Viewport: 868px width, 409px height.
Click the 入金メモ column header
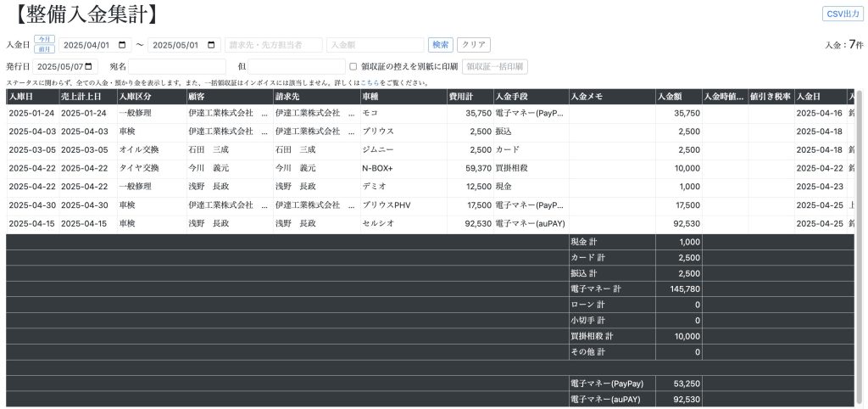[612, 97]
